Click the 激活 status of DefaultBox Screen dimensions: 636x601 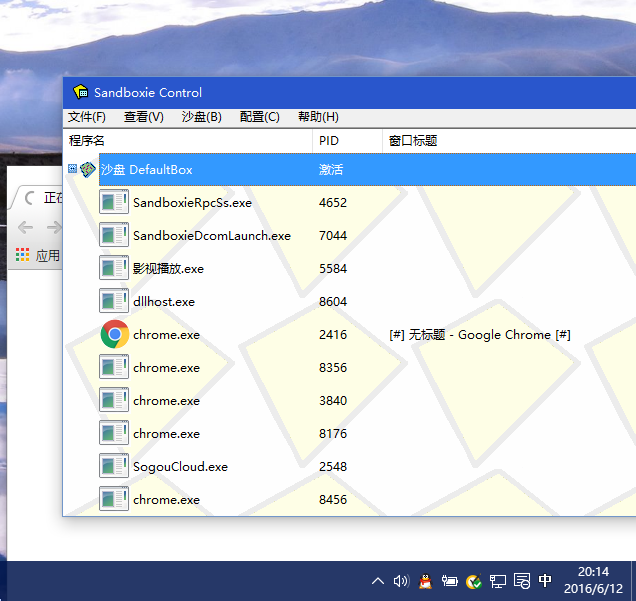331,170
